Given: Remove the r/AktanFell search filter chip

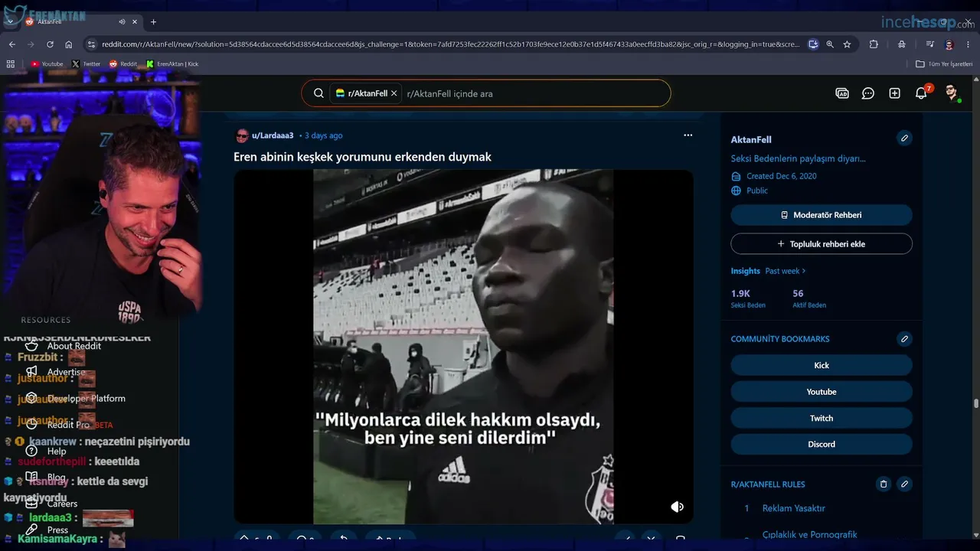Looking at the screenshot, I should [x=394, y=93].
